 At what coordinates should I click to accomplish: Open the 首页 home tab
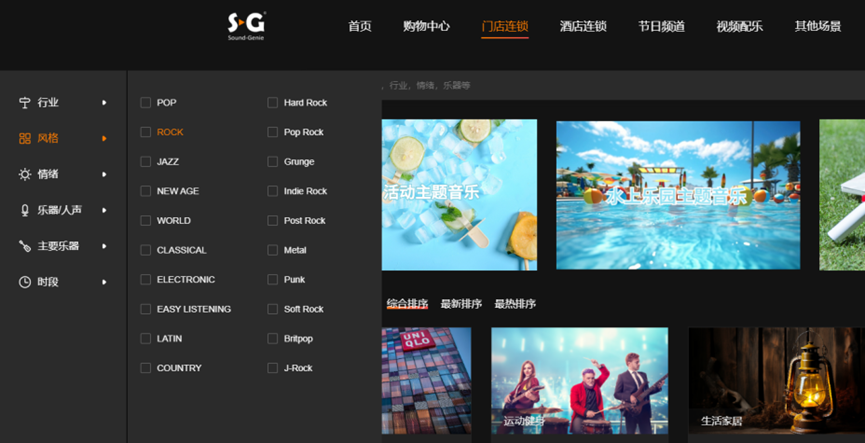coord(360,26)
